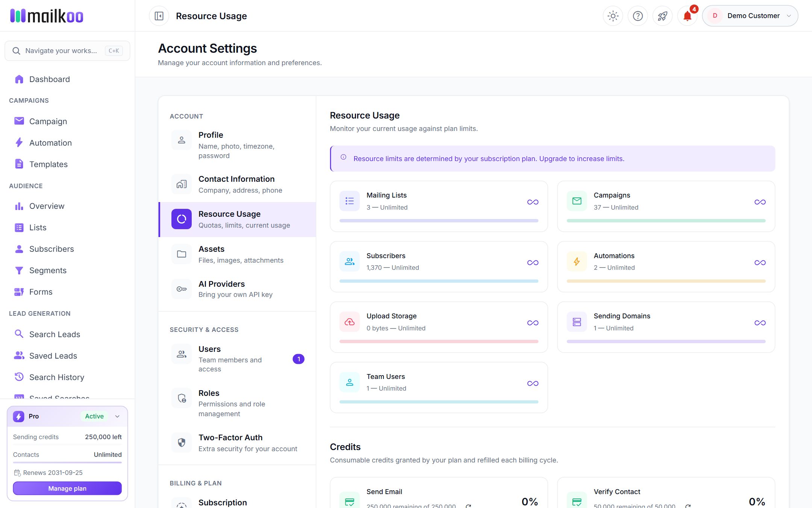Click the Mailing Lists list icon

tap(350, 201)
